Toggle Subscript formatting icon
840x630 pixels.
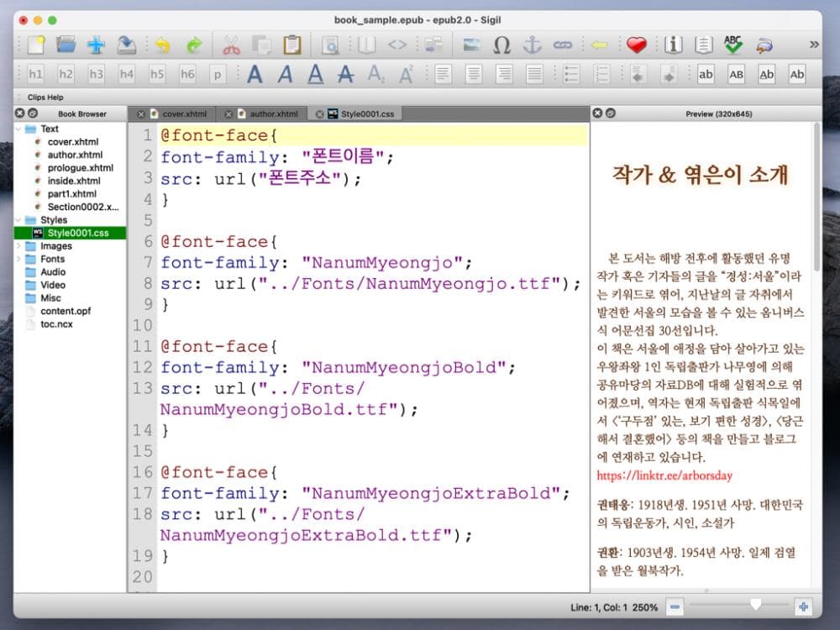point(376,74)
